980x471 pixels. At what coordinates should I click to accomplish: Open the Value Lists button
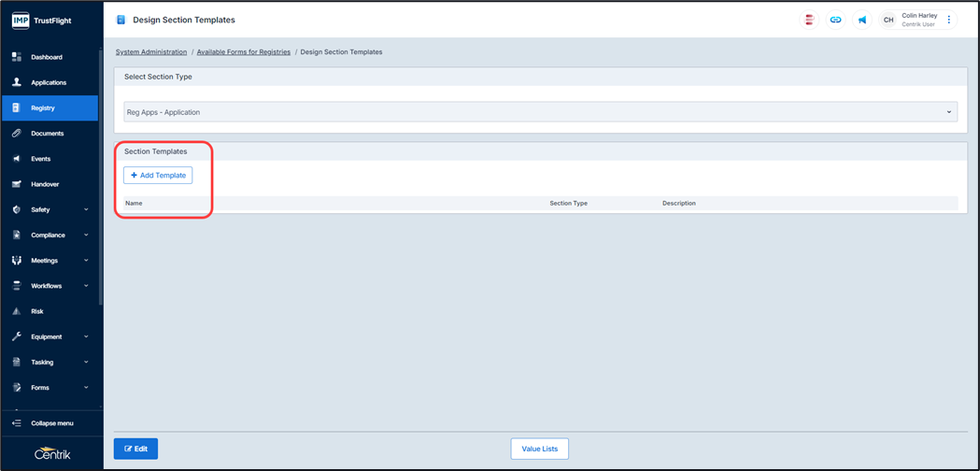(539, 449)
